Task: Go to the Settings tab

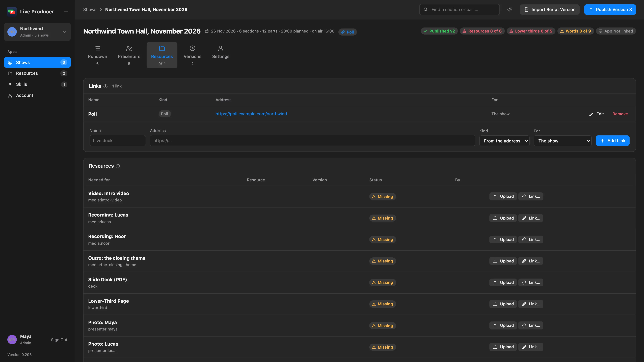Action: coord(221,55)
